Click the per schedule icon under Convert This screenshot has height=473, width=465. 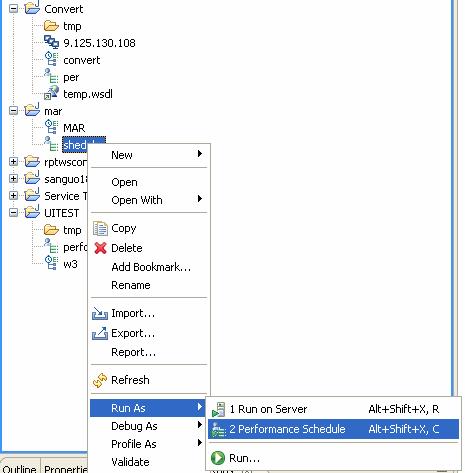coord(51,76)
